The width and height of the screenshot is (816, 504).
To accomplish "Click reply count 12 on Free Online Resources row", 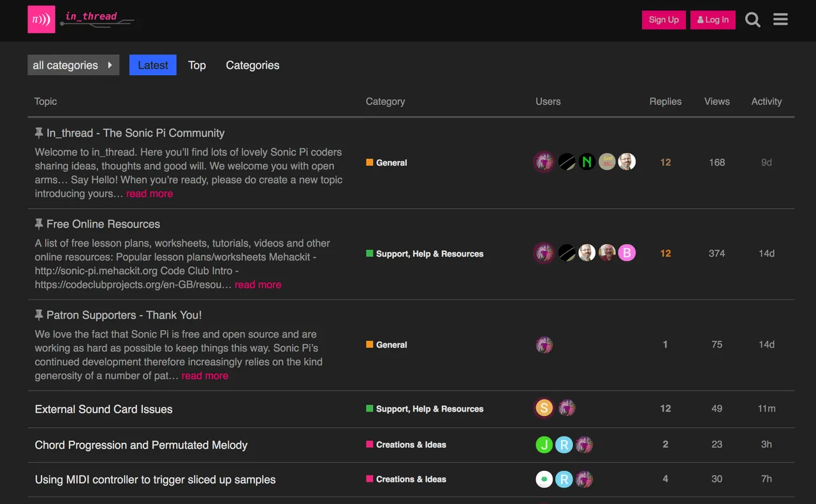I will pyautogui.click(x=666, y=254).
